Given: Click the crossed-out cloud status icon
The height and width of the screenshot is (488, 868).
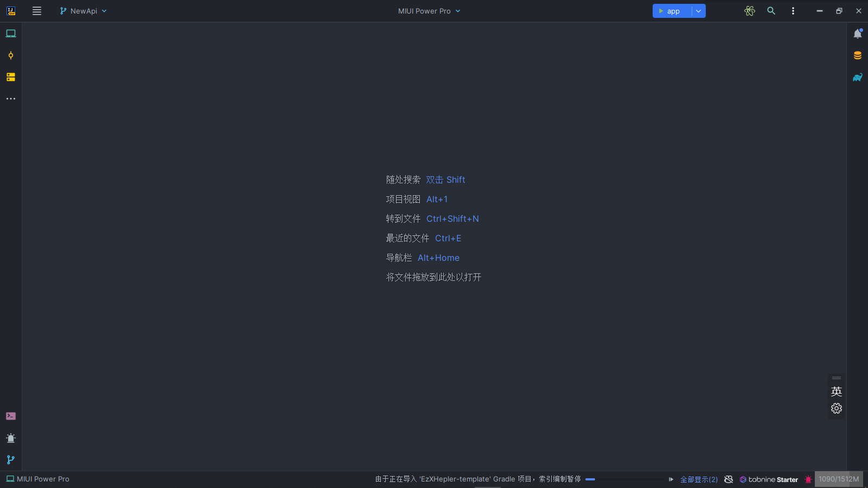Looking at the screenshot, I should tap(729, 479).
